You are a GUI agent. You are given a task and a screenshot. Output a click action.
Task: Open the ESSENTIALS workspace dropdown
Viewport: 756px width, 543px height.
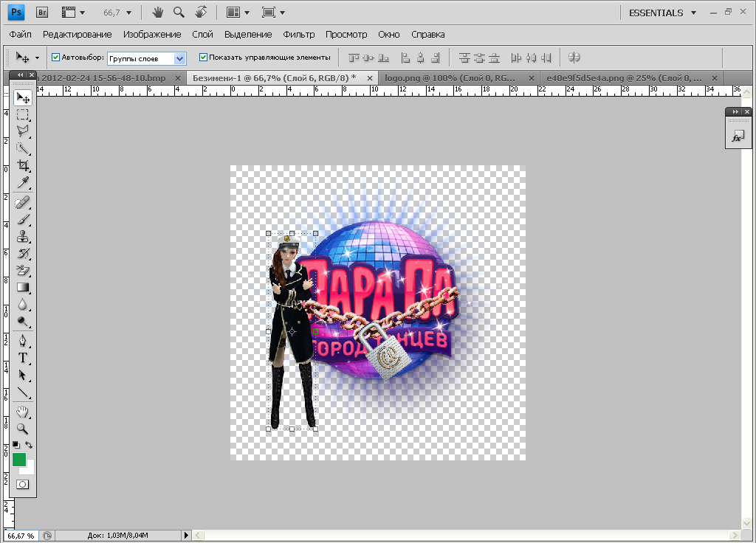[662, 13]
